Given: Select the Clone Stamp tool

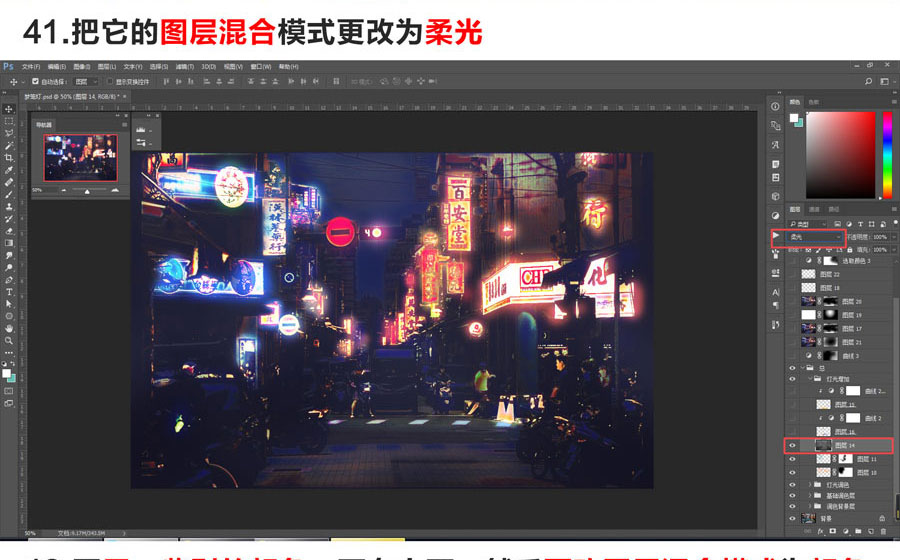Looking at the screenshot, I should click(x=9, y=207).
